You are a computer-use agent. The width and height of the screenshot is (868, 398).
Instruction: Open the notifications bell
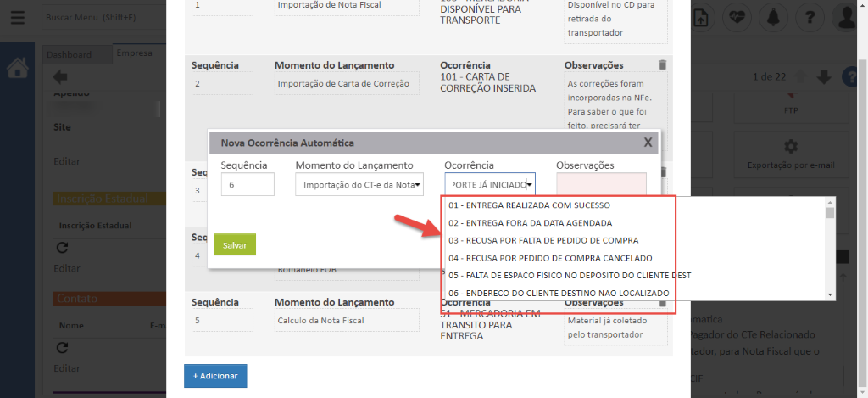point(773,18)
